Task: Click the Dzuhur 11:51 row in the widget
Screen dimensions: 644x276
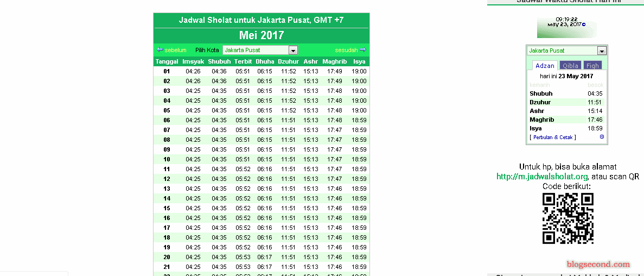Action: [566, 102]
